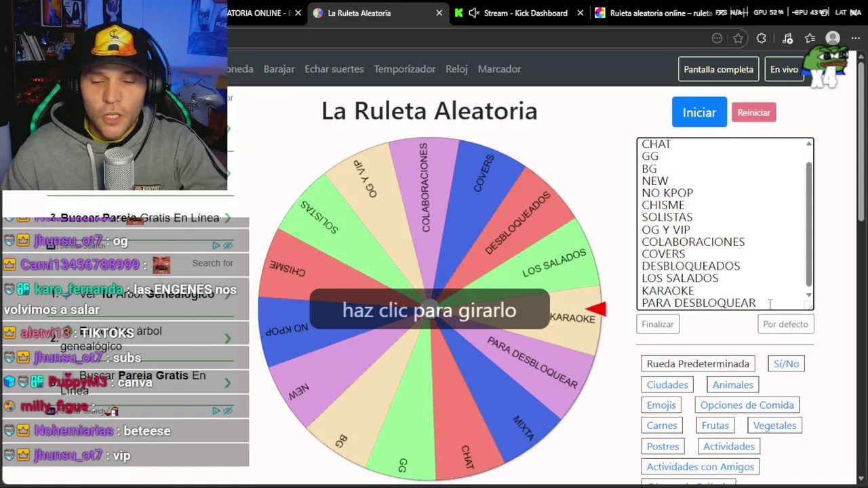Choose the Emojis wheel preset
The height and width of the screenshot is (488, 868).
(x=661, y=405)
